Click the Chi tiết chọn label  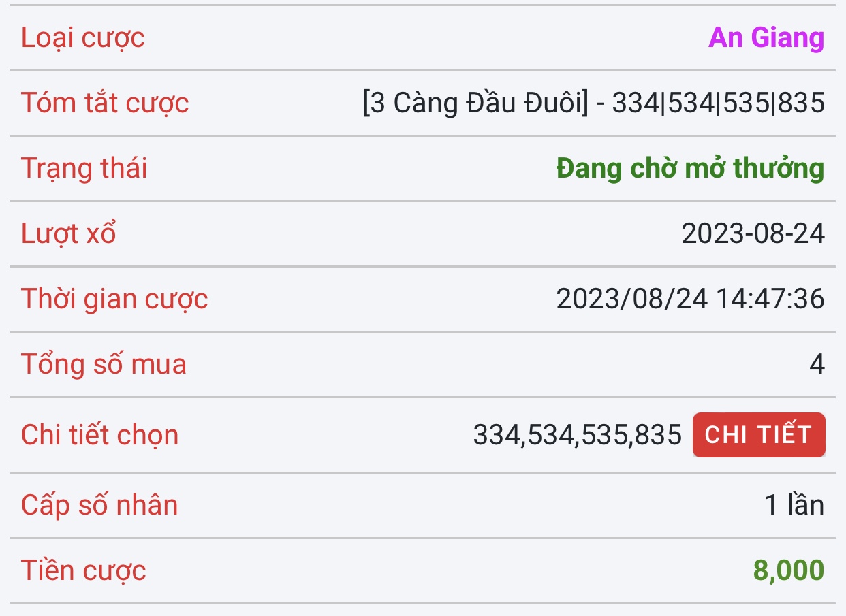[x=99, y=434]
